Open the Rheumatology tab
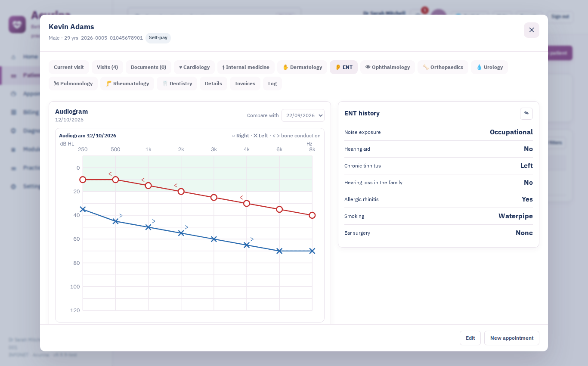Image resolution: width=588 pixels, height=366 pixels. pyautogui.click(x=127, y=84)
